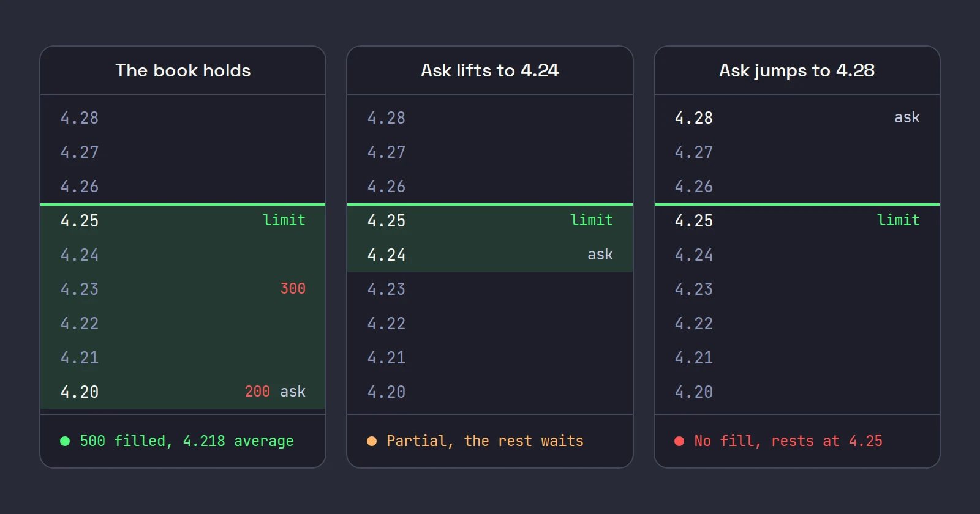This screenshot has height=514, width=980.
Task: Select price 4.25 in "The book holds" panel
Action: pyautogui.click(x=80, y=220)
